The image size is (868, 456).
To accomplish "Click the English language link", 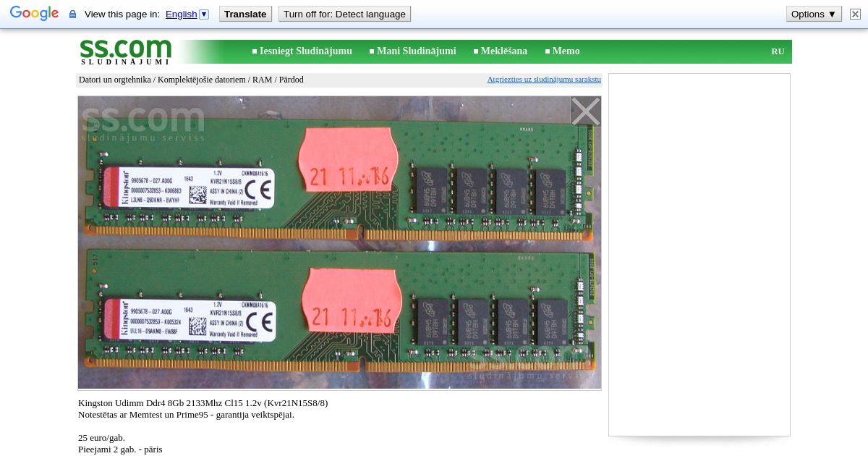I will coord(181,14).
